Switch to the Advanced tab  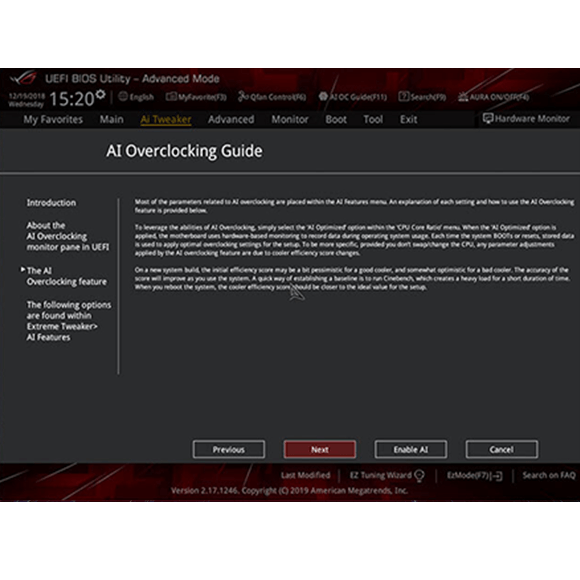(x=231, y=119)
